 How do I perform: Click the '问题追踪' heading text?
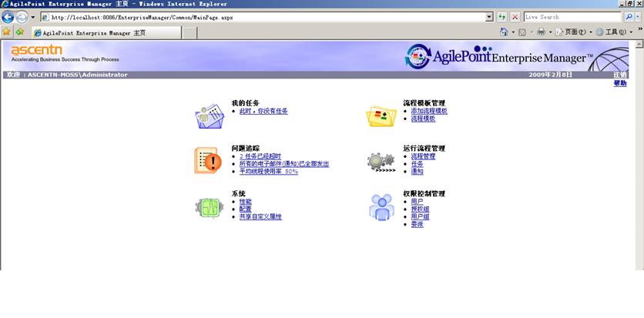point(245,149)
